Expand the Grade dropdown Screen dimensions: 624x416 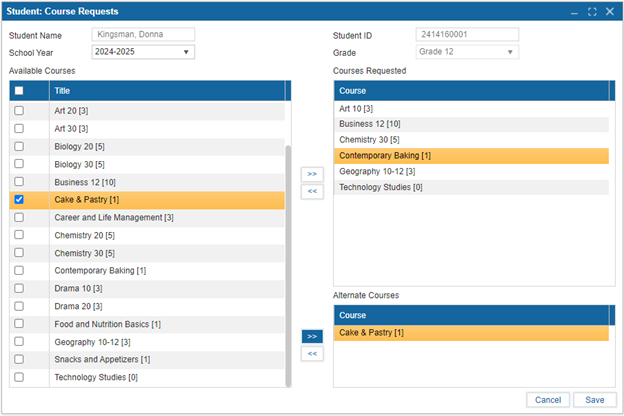click(467, 52)
